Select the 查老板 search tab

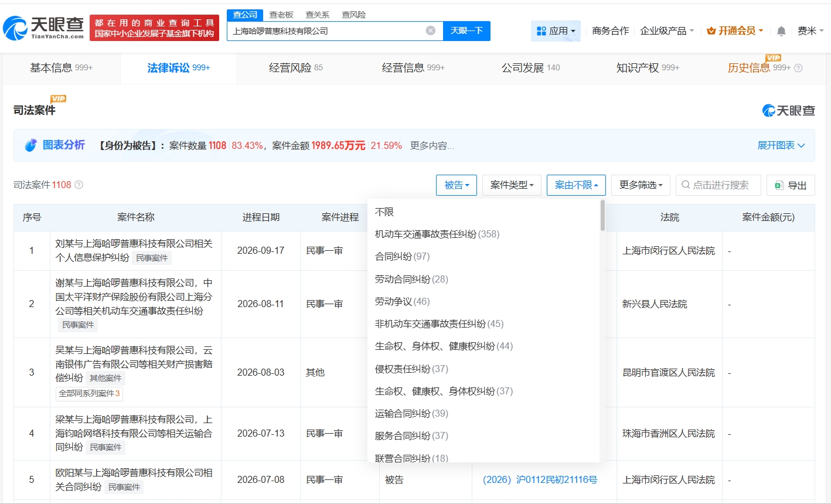(281, 15)
